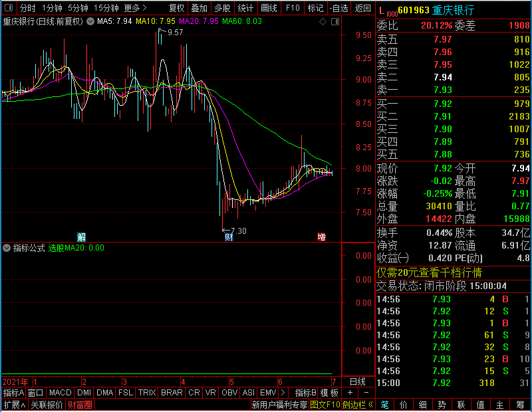Switch indicator to DMA
Screen dimensions: 532x412
point(104,393)
